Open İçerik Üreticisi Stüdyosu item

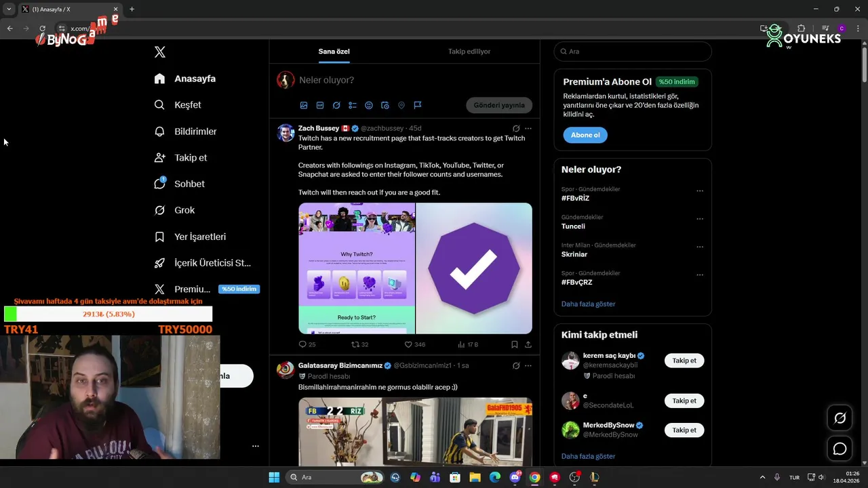pos(202,263)
